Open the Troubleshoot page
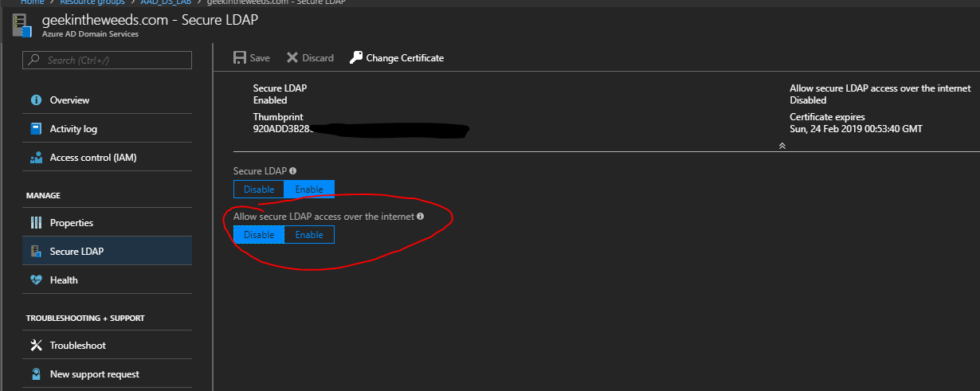This screenshot has height=391, width=980. (107, 346)
